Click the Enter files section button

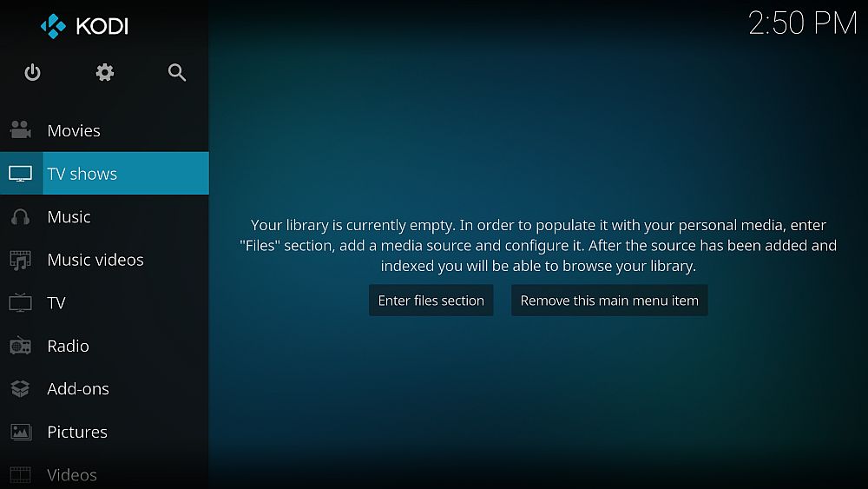click(431, 301)
